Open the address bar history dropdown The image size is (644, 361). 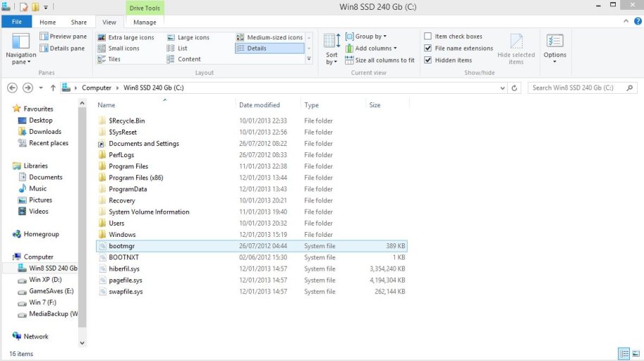point(502,88)
